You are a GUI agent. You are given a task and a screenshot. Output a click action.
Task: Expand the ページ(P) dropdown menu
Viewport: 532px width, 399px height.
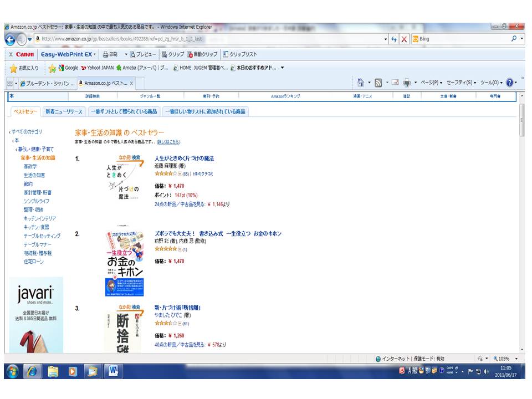(432, 83)
